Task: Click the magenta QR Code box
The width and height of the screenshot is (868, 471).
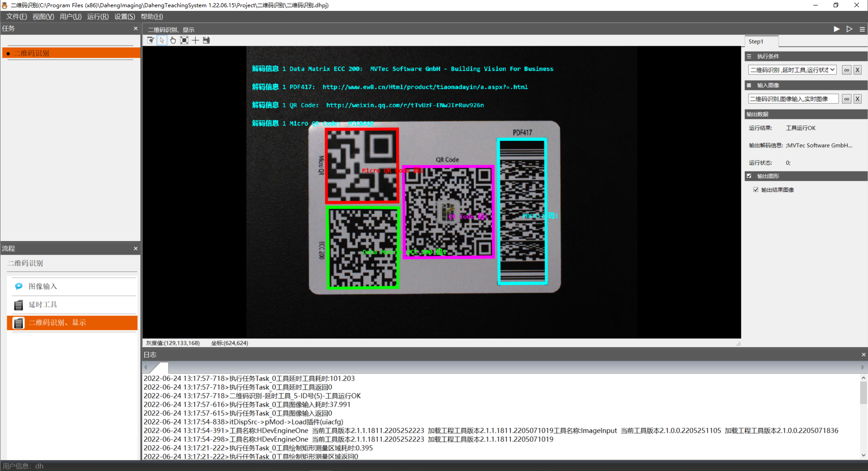Action: 448,212
